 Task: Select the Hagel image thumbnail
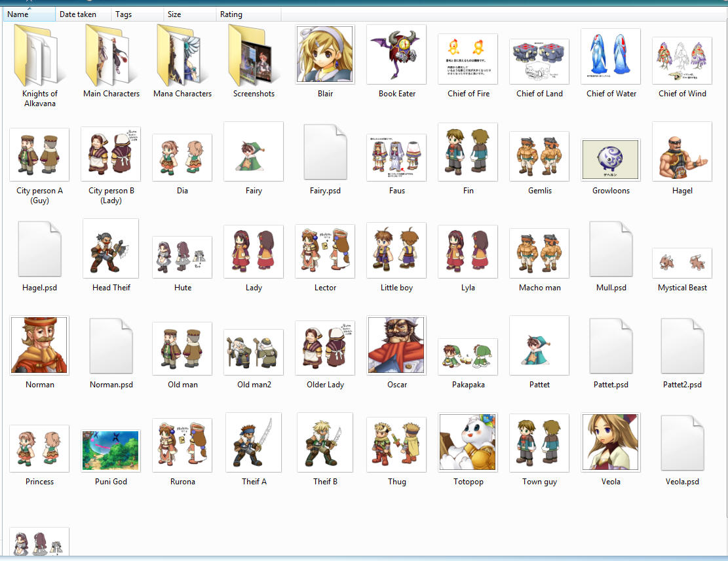click(x=683, y=151)
